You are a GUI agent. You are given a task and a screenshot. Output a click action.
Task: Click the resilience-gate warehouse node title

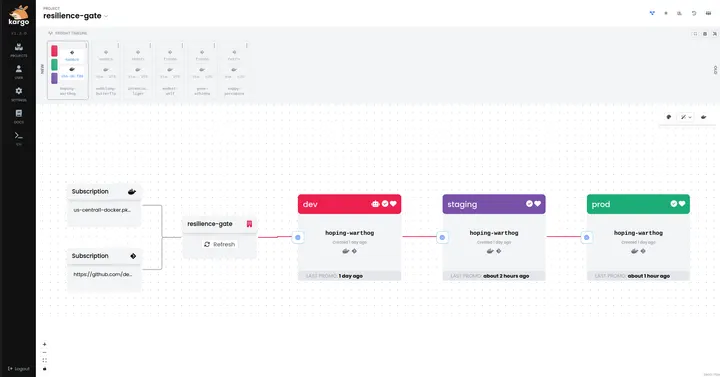coord(210,224)
